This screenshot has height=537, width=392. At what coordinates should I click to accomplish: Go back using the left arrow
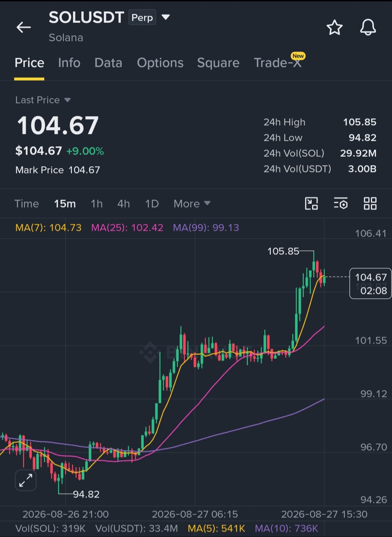click(x=24, y=27)
